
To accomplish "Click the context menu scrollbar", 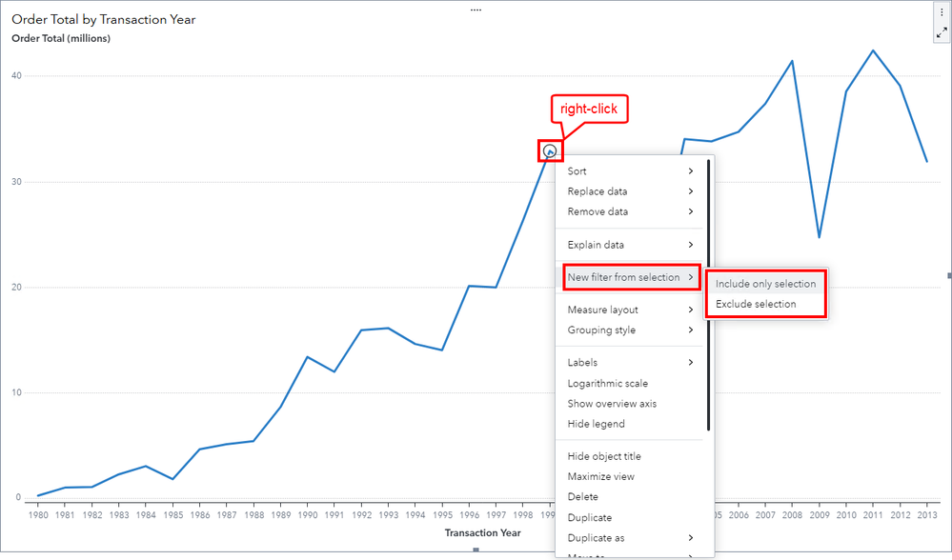I will coord(708,295).
